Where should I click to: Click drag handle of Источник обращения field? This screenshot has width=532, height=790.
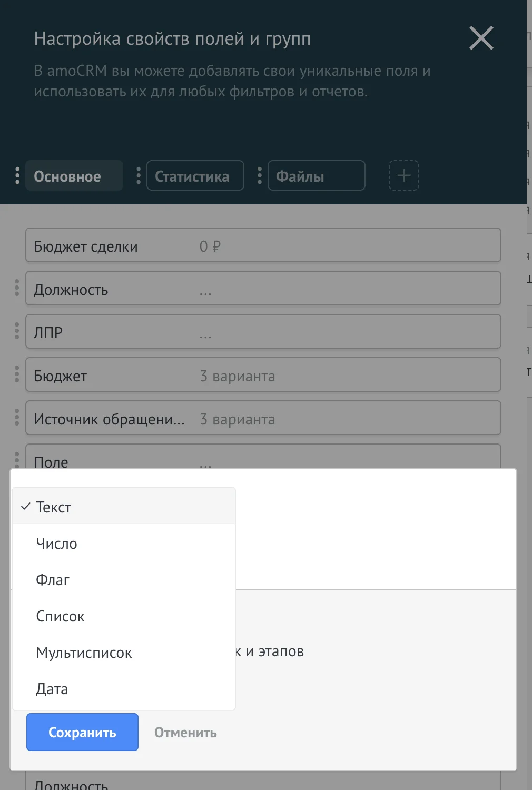(17, 418)
